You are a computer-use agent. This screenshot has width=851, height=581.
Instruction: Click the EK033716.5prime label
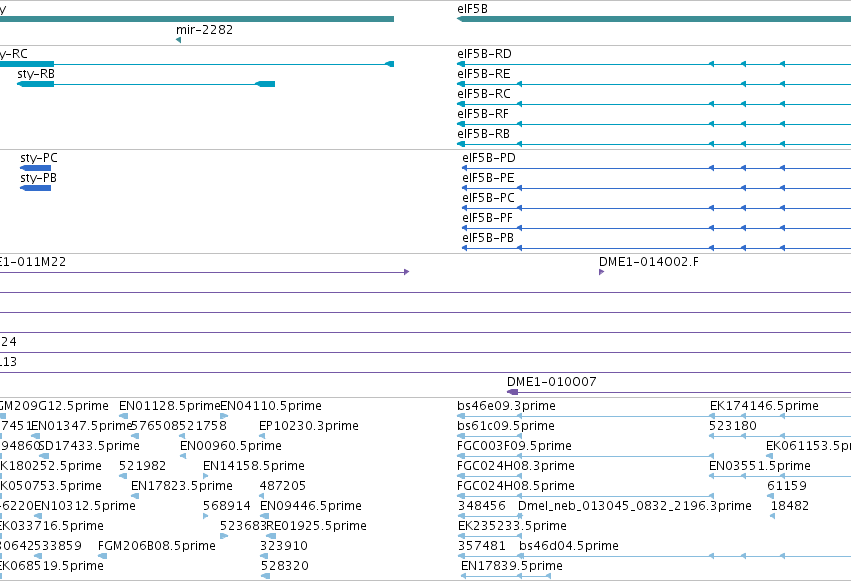[x=52, y=526]
